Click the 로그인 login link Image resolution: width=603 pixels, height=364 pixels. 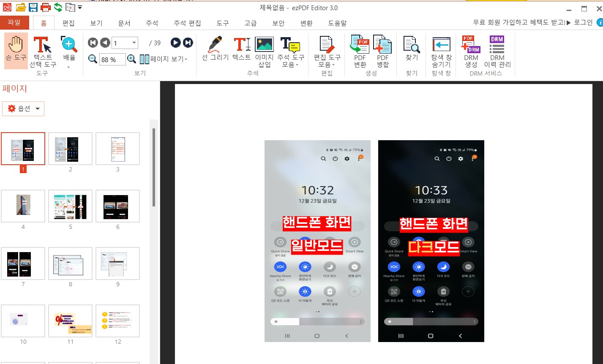tap(583, 22)
